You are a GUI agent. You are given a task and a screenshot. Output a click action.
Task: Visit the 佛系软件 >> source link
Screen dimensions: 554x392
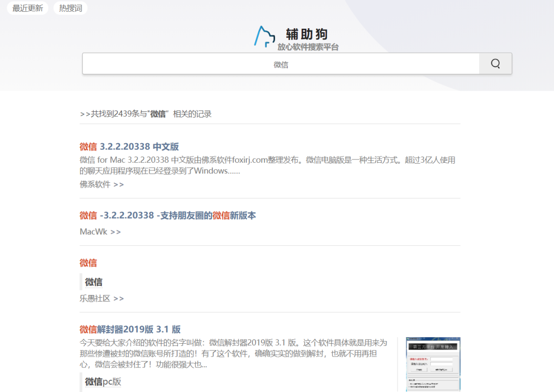coord(102,184)
